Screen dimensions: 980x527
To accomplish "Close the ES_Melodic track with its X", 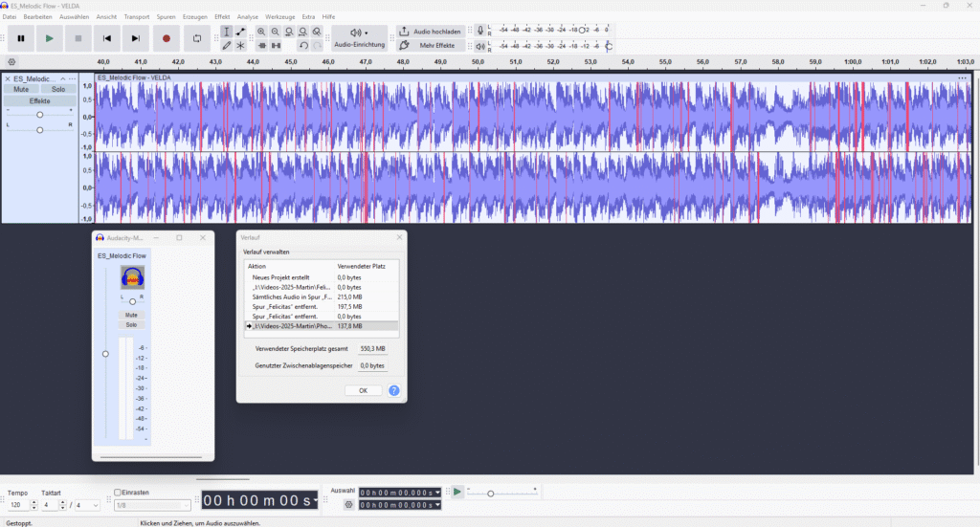I will tap(8, 78).
